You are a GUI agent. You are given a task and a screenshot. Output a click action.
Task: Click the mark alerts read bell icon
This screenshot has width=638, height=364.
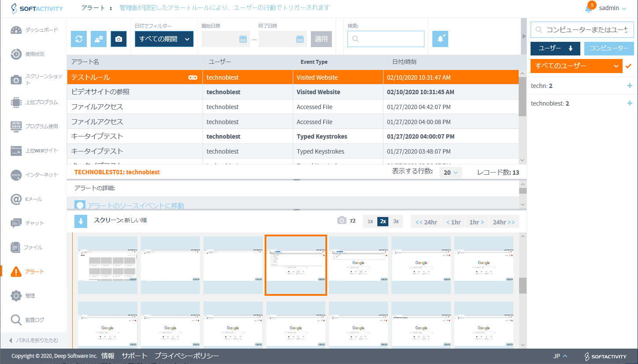click(x=440, y=39)
